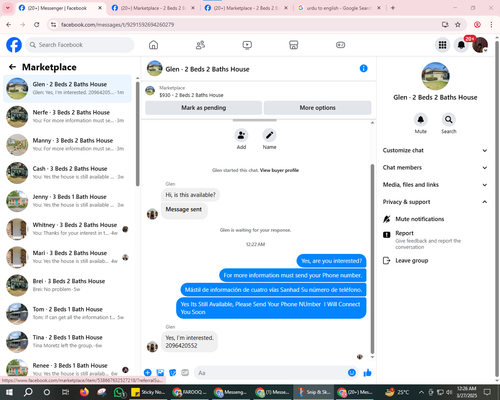Open Jenny - 3 Beds 1 Bath House chat

tap(67, 201)
